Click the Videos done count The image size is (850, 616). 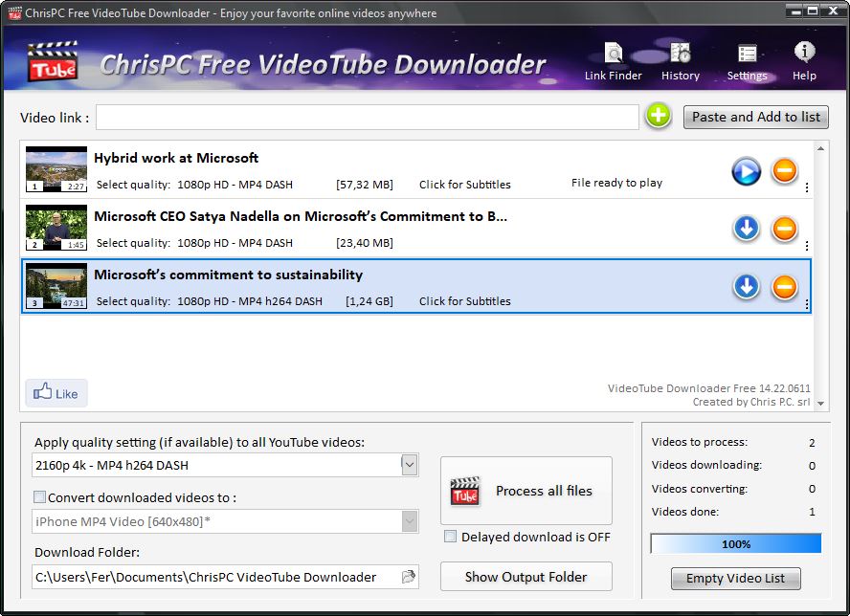click(812, 512)
